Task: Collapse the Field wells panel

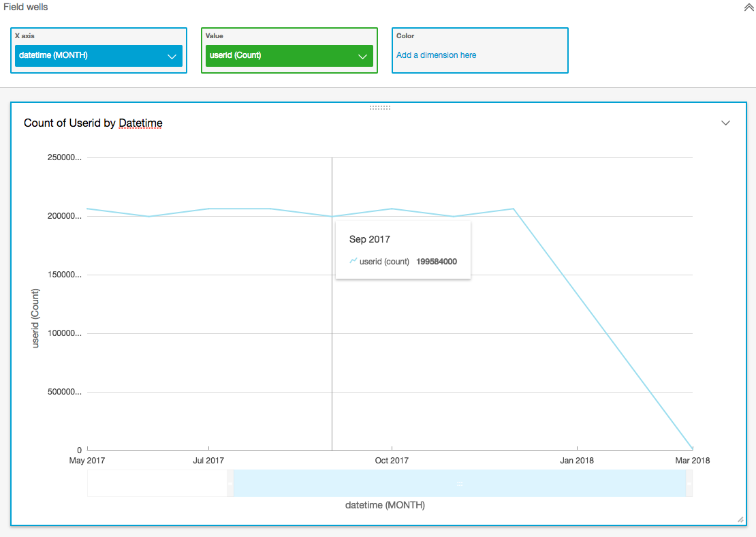Action: (x=749, y=7)
